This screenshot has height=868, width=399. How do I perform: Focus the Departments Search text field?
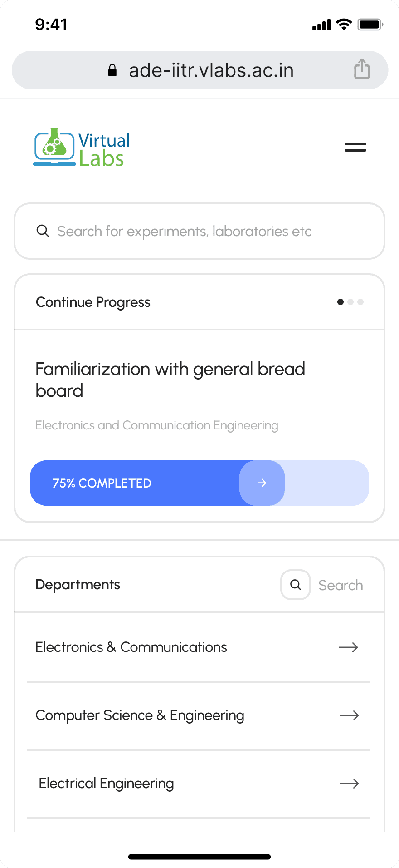tap(341, 585)
